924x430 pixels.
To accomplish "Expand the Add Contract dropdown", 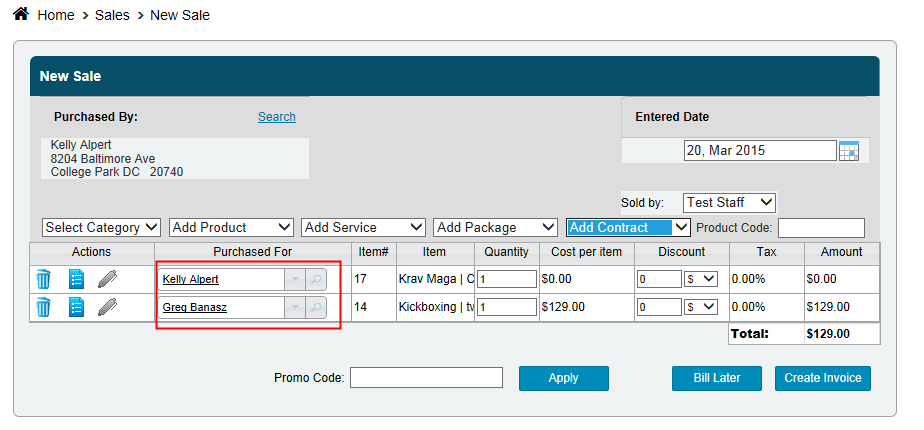I will [628, 228].
